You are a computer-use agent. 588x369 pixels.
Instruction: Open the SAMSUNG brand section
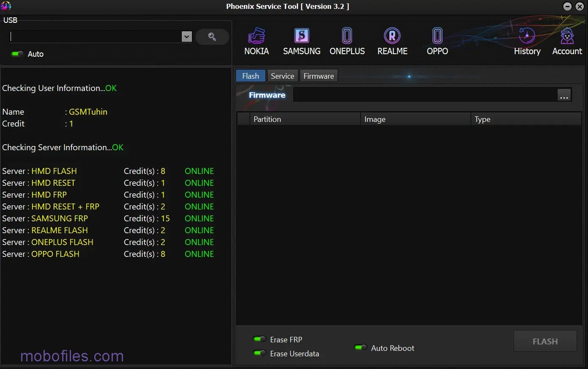301,41
